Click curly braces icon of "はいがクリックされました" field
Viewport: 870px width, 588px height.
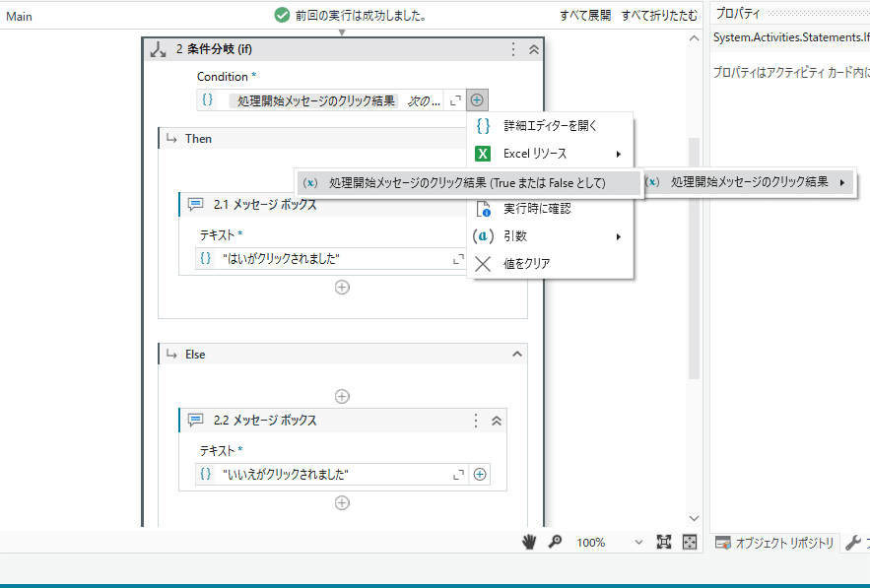(x=206, y=258)
